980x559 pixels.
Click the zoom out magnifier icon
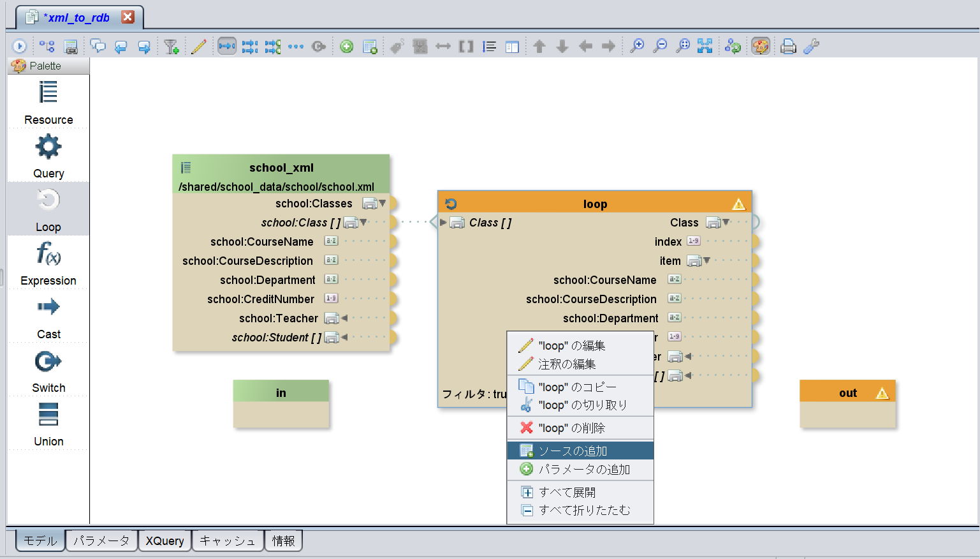pos(660,46)
